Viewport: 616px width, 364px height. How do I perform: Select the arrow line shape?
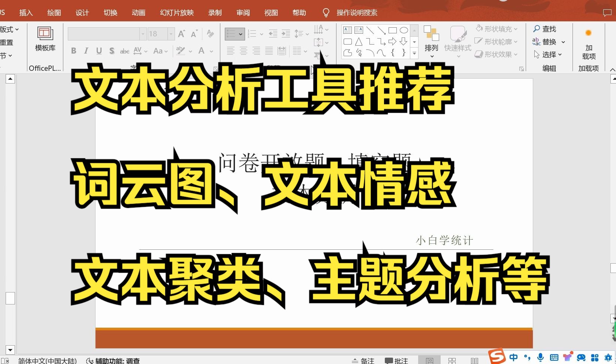coord(381,30)
